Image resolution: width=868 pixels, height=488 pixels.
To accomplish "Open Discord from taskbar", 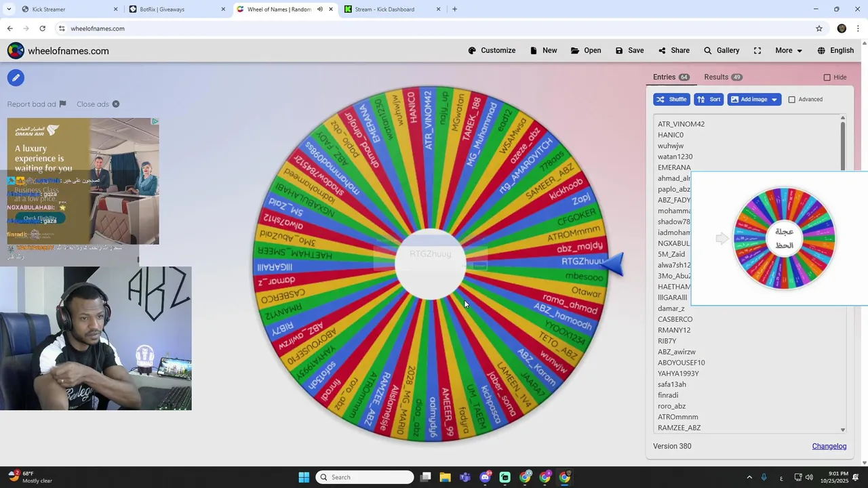I will coord(485,477).
